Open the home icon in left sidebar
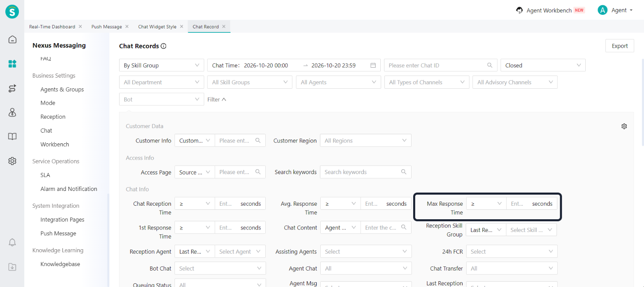Viewport: 644px width, 287px height. pos(12,39)
